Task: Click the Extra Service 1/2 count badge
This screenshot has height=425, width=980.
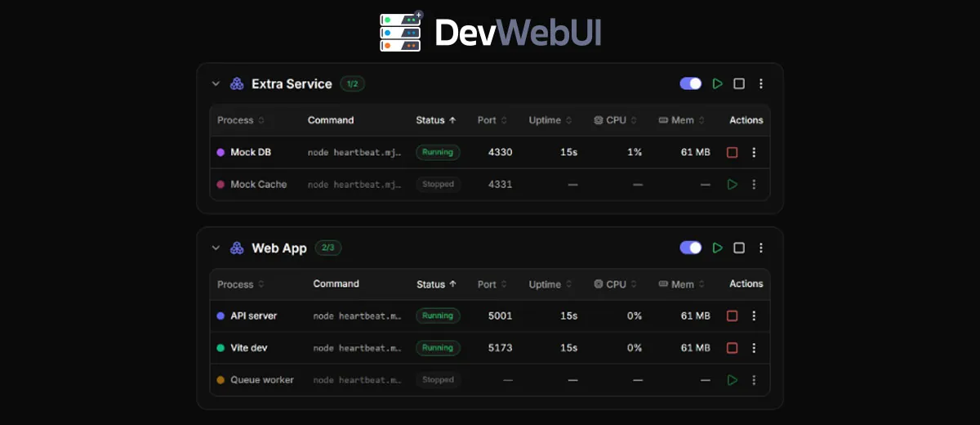Action: [352, 83]
